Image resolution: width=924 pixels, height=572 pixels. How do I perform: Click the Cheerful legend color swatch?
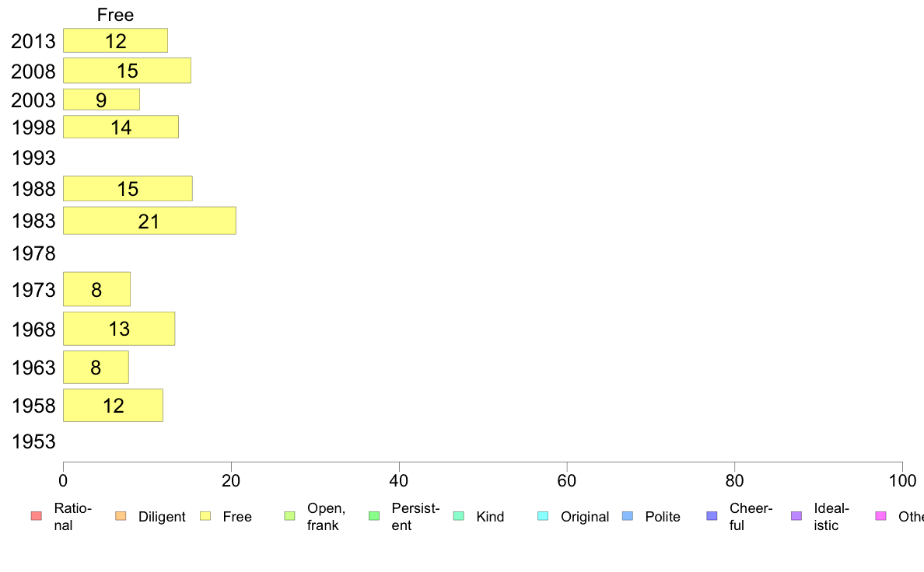tap(712, 516)
